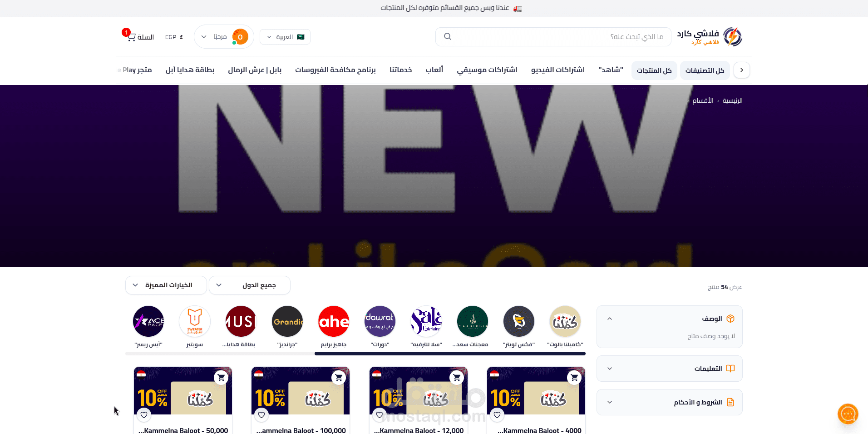Open the العربية language dropdown
This screenshot has width=868, height=434.
coord(285,37)
